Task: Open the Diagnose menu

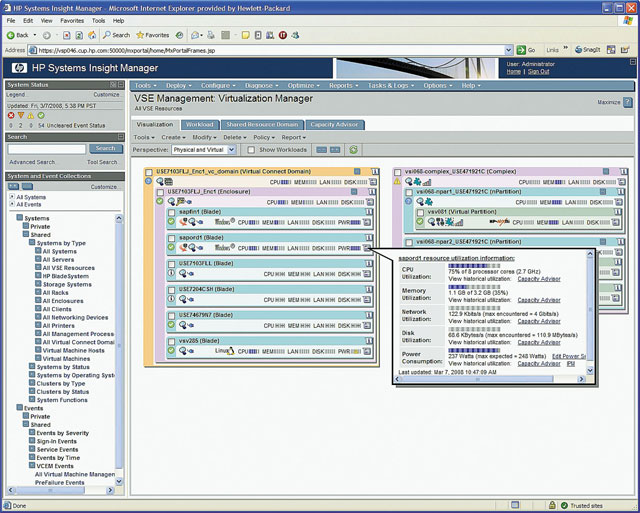Action: tap(262, 85)
